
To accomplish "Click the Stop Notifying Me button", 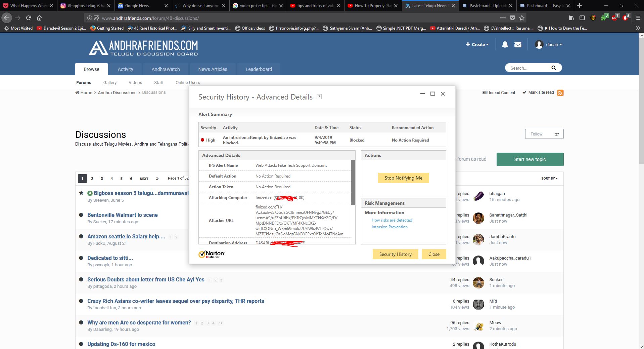I will (403, 178).
